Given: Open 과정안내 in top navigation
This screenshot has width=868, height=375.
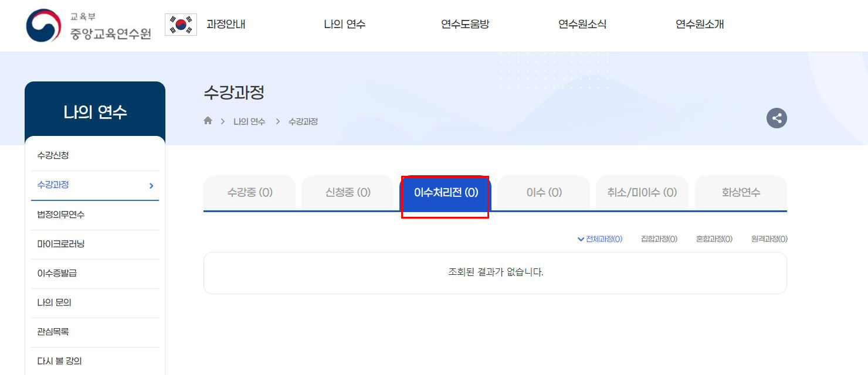Looking at the screenshot, I should pyautogui.click(x=226, y=25).
